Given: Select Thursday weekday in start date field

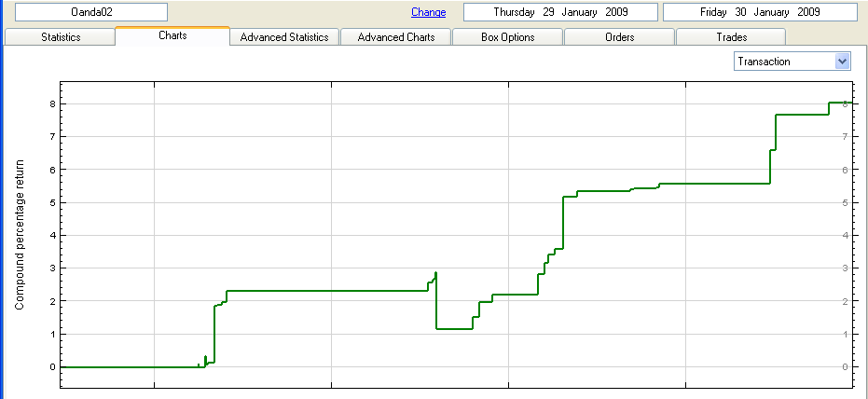Looking at the screenshot, I should [515, 12].
